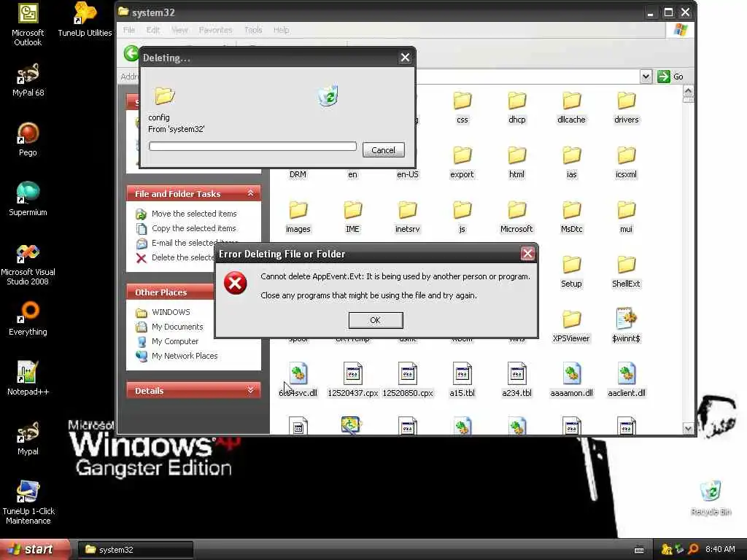Viewport: 747px width, 560px height.
Task: Select the 12520437.cpx file
Action: coord(352,380)
